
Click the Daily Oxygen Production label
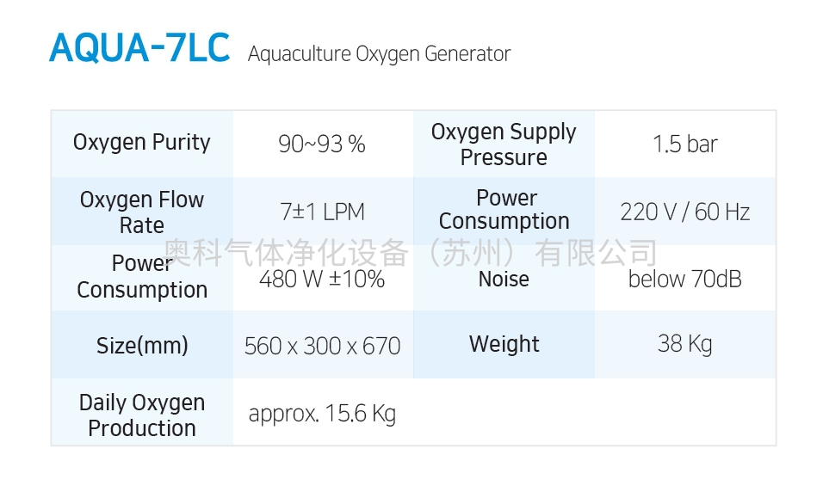[x=142, y=415]
